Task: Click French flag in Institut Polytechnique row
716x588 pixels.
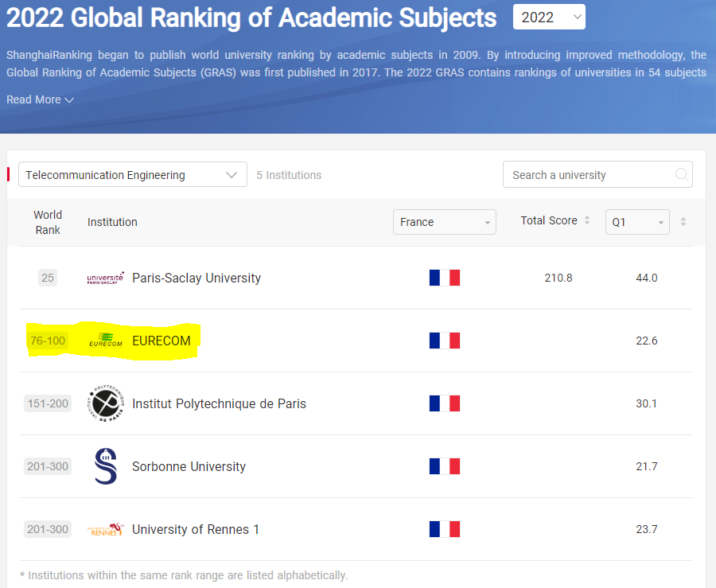Action: (444, 403)
